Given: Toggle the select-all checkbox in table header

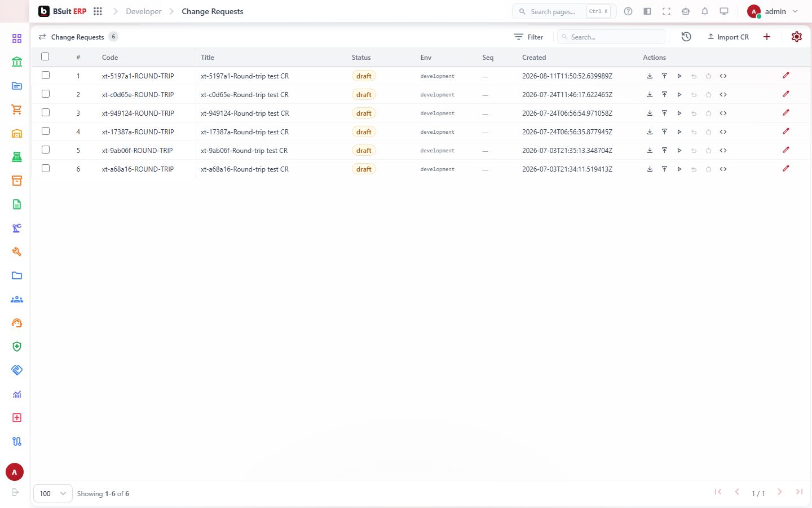Looking at the screenshot, I should [45, 56].
